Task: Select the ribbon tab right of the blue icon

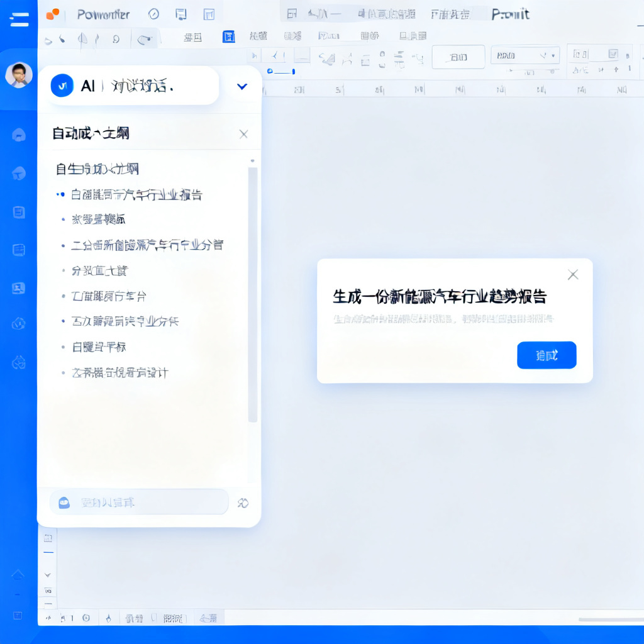Action: pyautogui.click(x=258, y=36)
